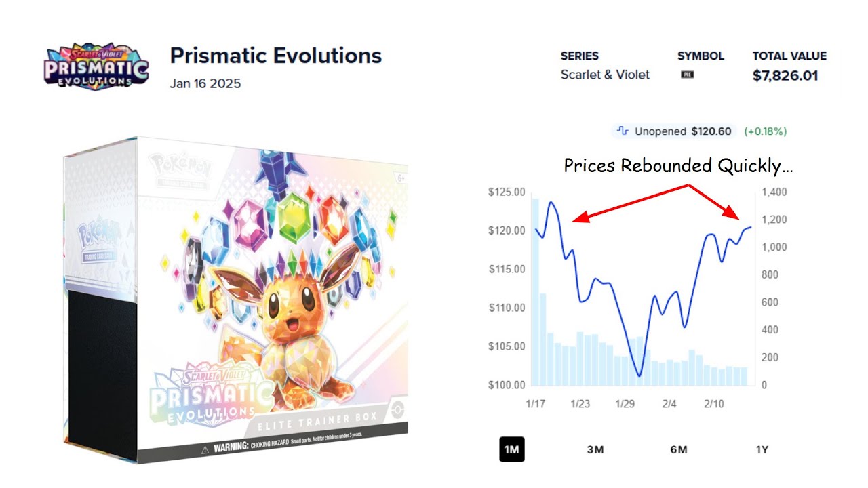Switch the chart to 6M range
868x488 pixels.
click(x=678, y=449)
